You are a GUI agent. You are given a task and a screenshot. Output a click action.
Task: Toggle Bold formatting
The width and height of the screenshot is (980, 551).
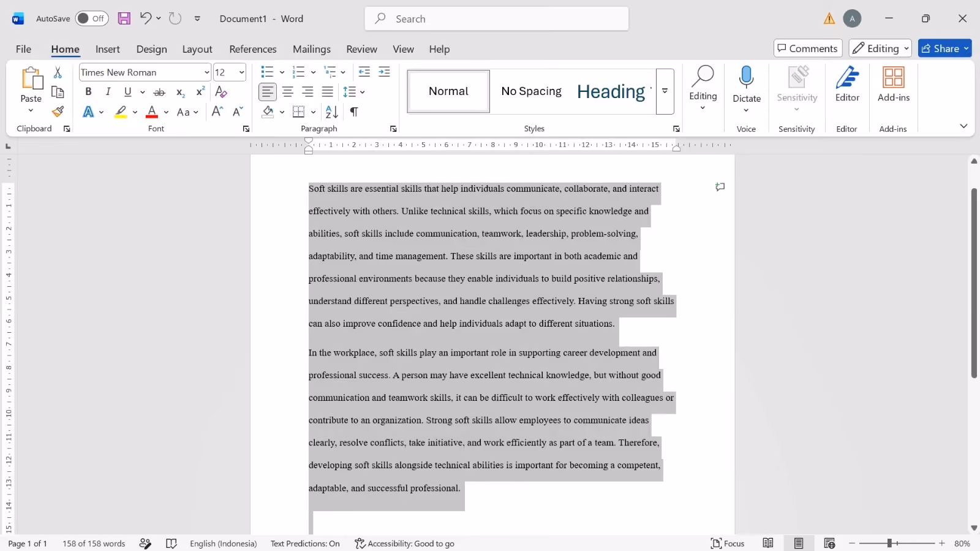point(88,92)
